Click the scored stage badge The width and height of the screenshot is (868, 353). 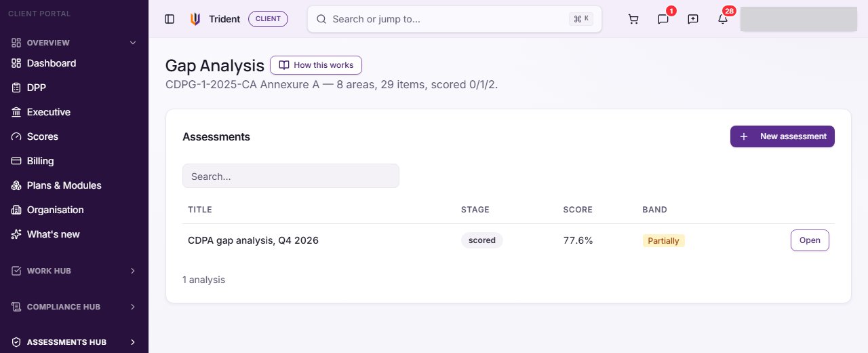click(x=482, y=240)
